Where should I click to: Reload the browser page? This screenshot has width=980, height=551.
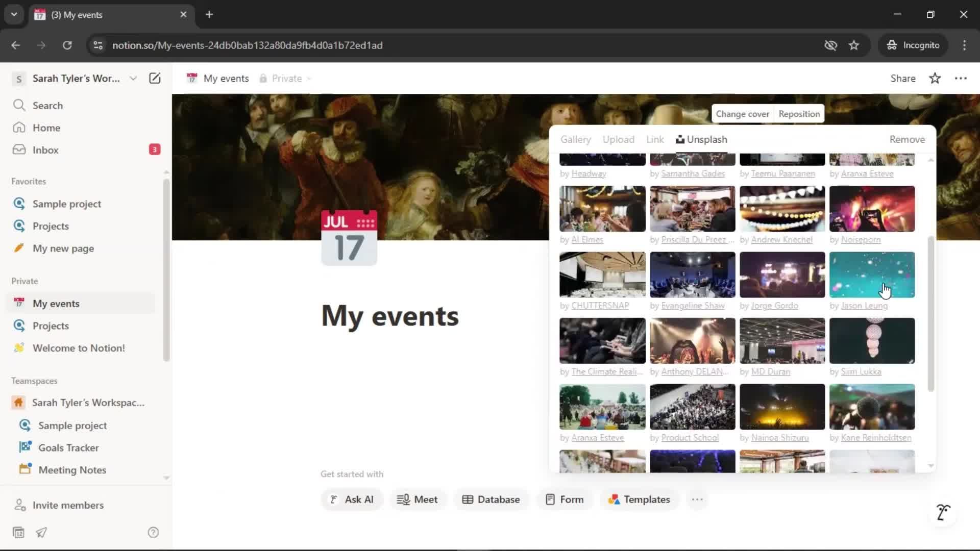click(67, 45)
